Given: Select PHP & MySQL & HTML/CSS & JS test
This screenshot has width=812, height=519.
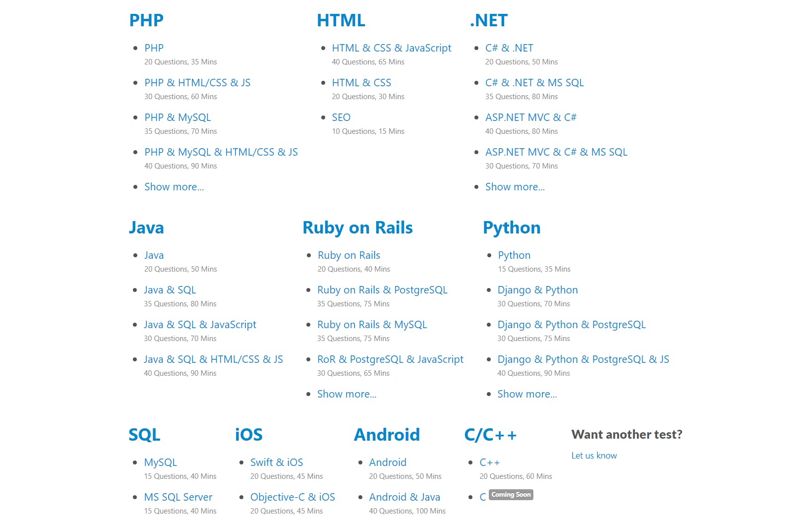Looking at the screenshot, I should pos(221,152).
